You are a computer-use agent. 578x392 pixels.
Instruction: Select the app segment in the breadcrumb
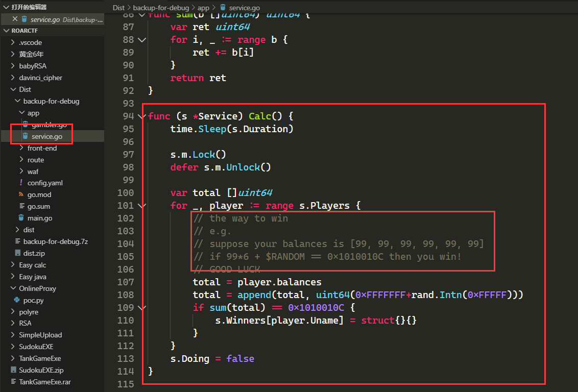pos(203,7)
